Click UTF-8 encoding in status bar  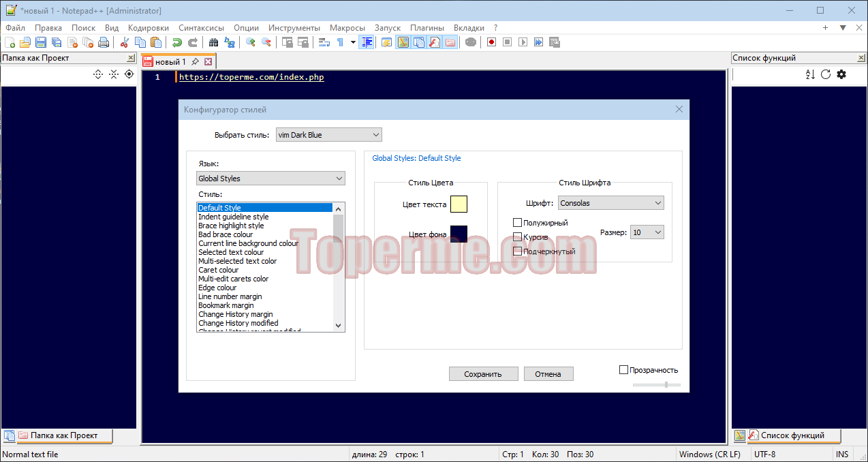[x=764, y=455]
